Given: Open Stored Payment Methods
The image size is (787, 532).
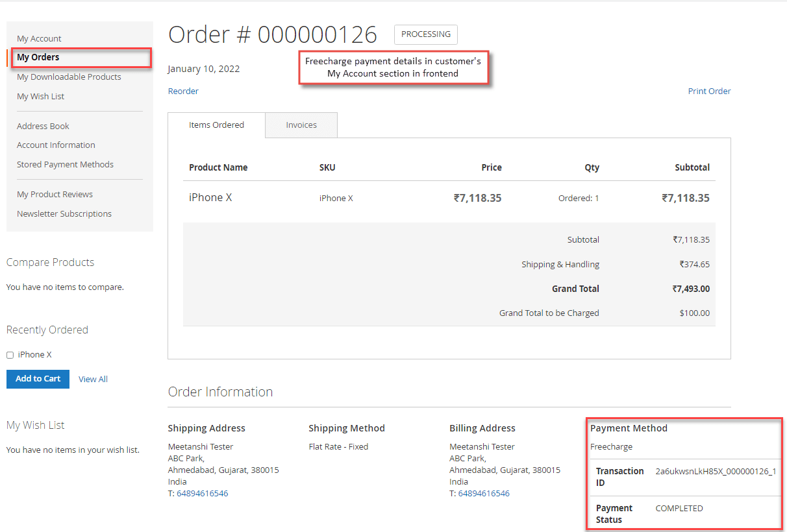Looking at the screenshot, I should pyautogui.click(x=65, y=164).
